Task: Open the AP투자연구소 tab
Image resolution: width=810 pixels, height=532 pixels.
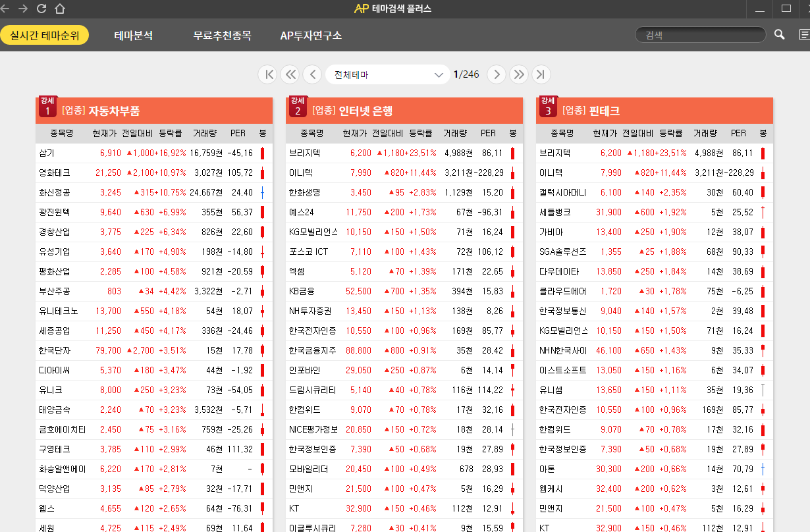Action: tap(311, 36)
